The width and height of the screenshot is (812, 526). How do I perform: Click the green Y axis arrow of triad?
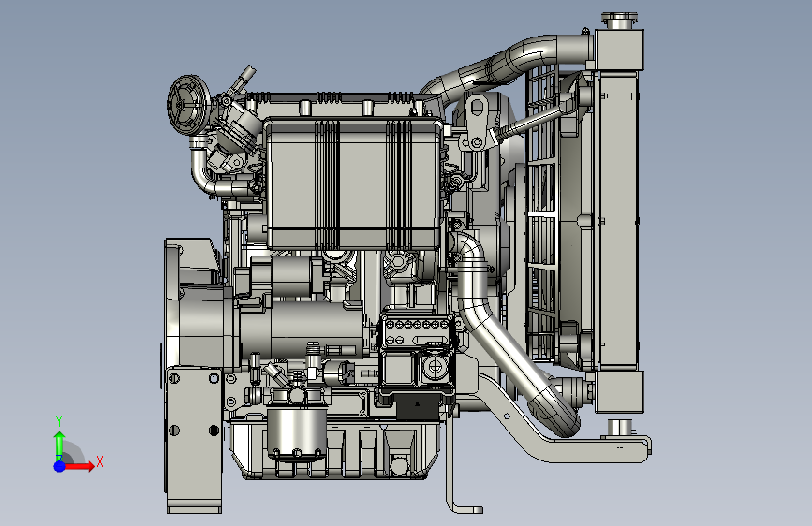59,446
